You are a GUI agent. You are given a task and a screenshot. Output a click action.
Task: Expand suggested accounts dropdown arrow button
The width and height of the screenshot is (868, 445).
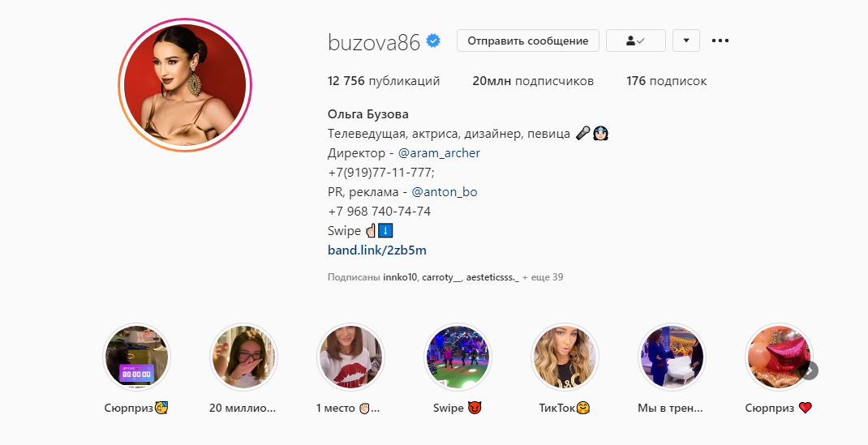click(x=685, y=41)
